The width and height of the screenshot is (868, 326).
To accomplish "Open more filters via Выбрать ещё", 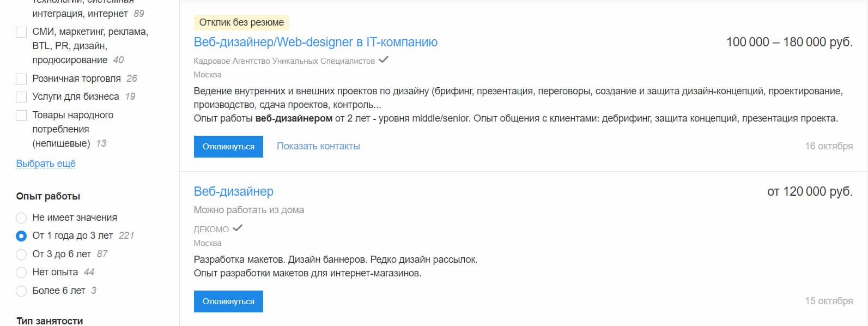I will [x=46, y=162].
